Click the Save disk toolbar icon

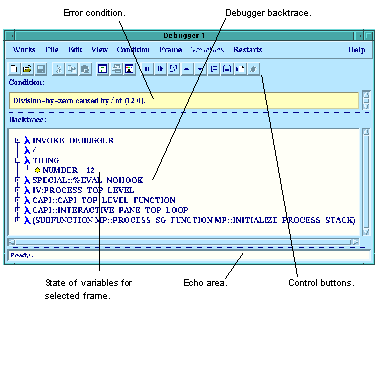41,69
